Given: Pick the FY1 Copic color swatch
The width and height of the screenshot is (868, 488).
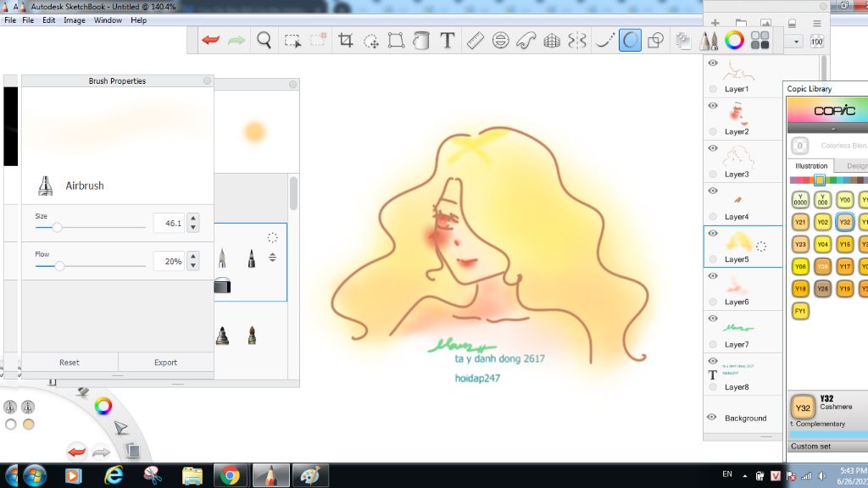Looking at the screenshot, I should pos(800,311).
